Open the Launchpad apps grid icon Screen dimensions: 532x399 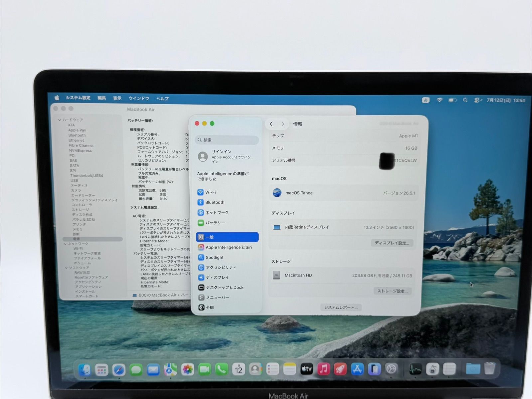(102, 369)
